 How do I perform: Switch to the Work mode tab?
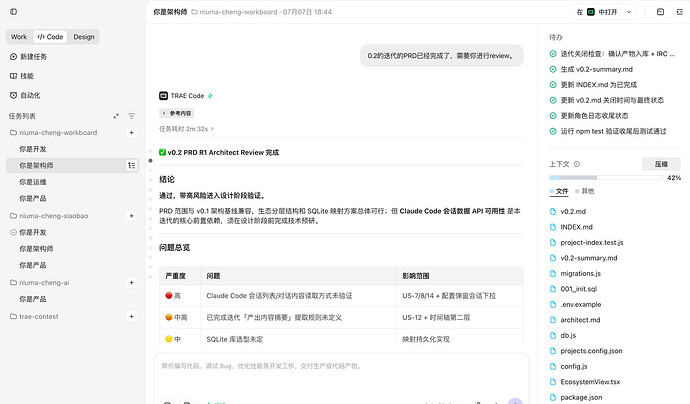click(x=19, y=37)
